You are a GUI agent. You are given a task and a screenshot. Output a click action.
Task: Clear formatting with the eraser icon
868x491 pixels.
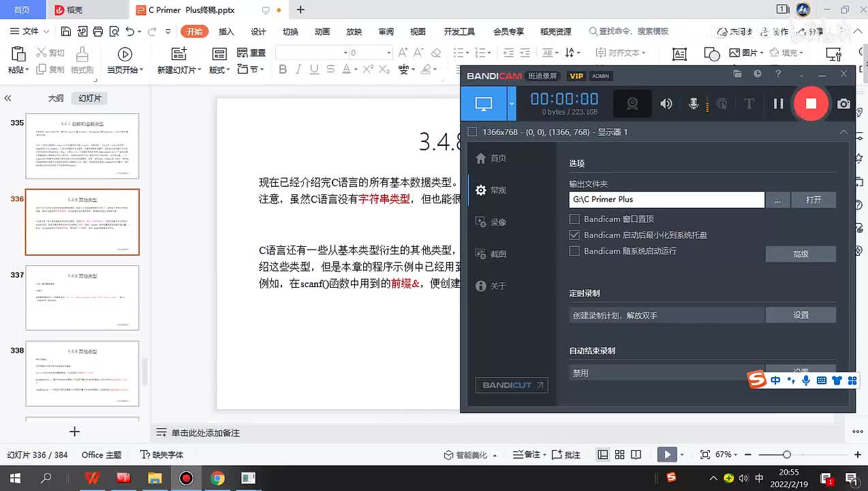click(x=436, y=53)
